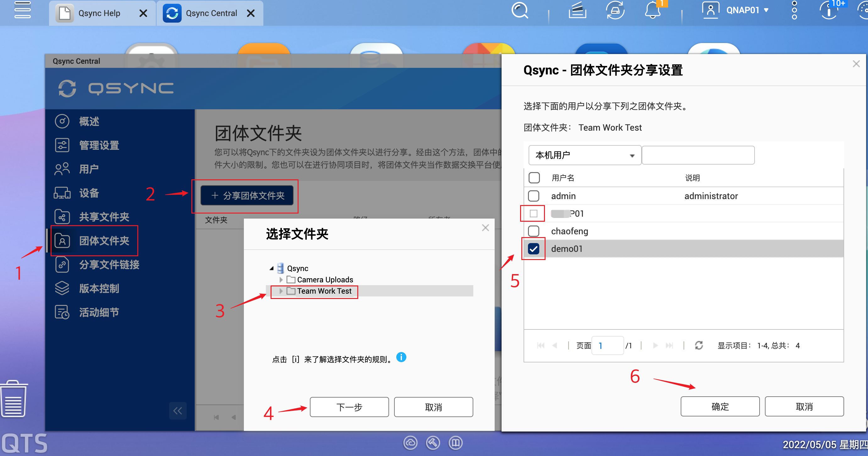Open 共享文件夹 in the sidebar
The width and height of the screenshot is (868, 456).
click(x=104, y=217)
